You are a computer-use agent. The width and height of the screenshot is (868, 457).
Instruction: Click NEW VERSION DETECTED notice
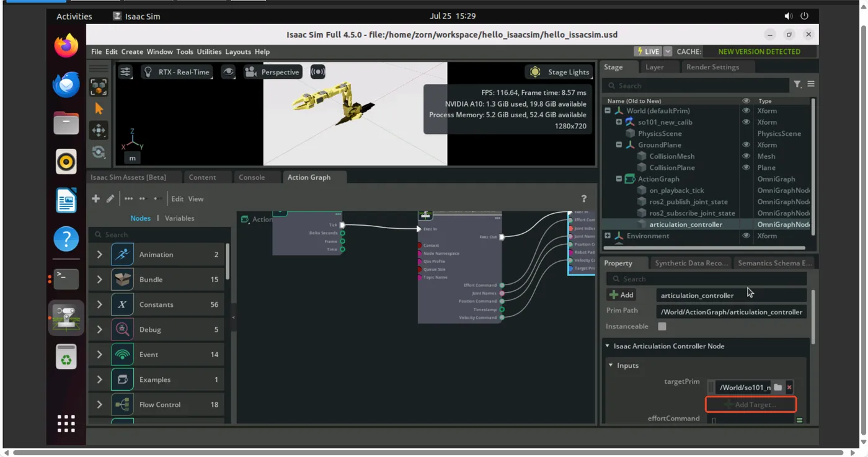pos(759,51)
